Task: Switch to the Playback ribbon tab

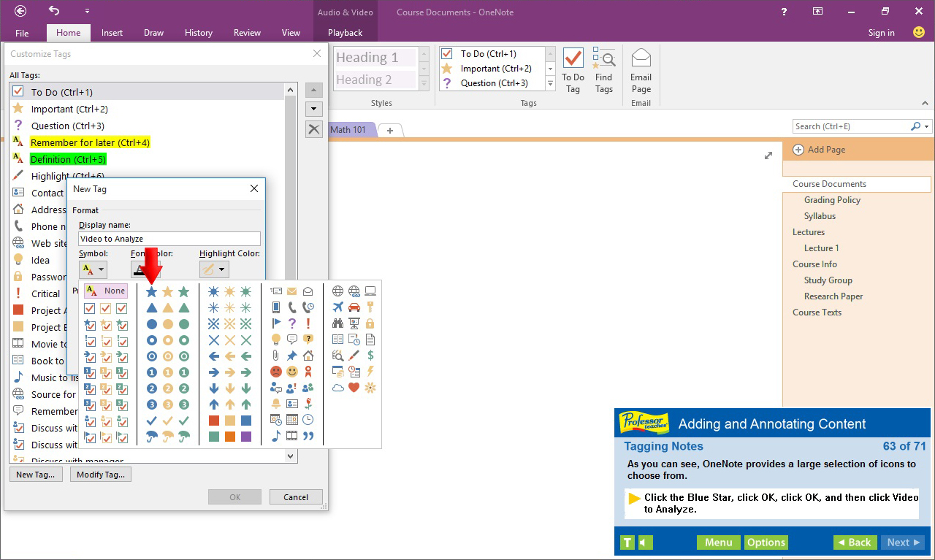Action: (x=344, y=32)
